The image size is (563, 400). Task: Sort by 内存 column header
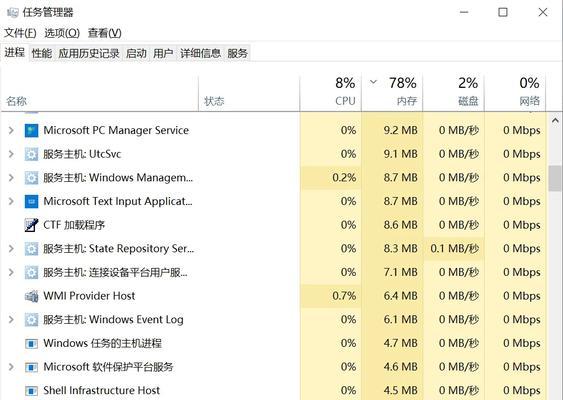392,92
